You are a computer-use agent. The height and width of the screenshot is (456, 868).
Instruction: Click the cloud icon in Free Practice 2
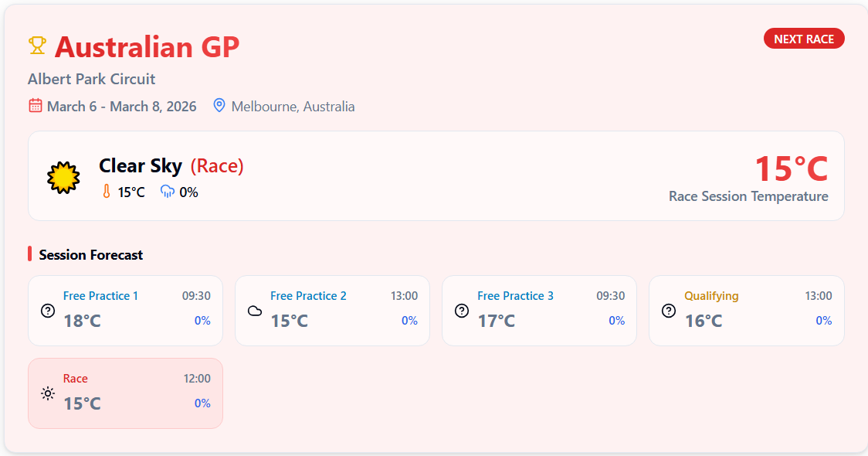coord(254,311)
